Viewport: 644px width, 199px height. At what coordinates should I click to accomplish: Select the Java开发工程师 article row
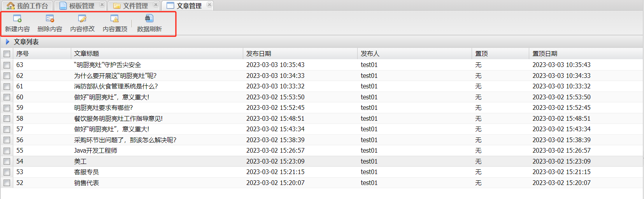[96, 151]
